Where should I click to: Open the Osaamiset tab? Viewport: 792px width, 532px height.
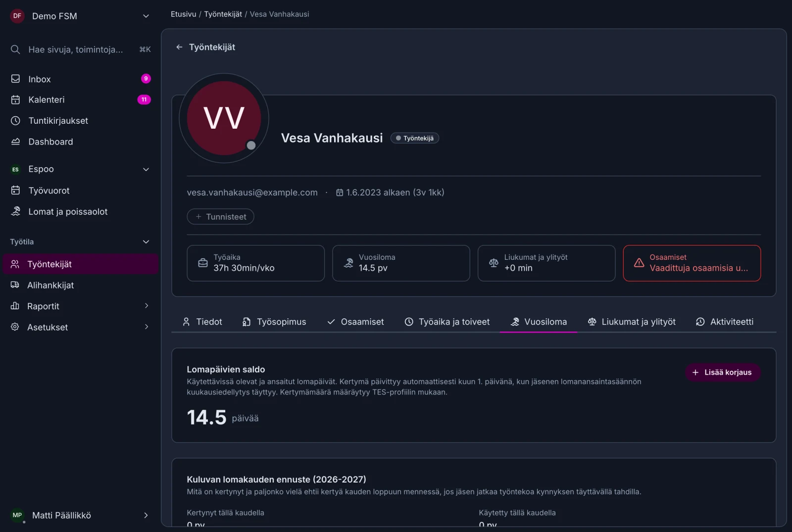click(x=355, y=322)
